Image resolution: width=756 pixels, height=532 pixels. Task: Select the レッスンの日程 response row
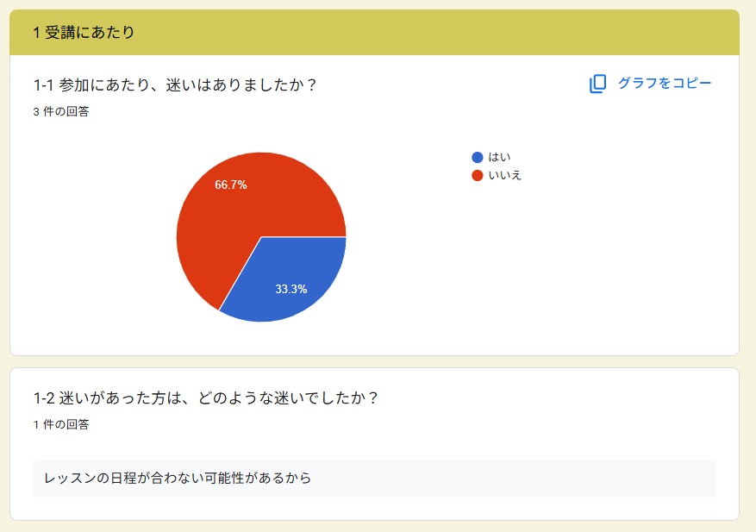pyautogui.click(x=374, y=478)
